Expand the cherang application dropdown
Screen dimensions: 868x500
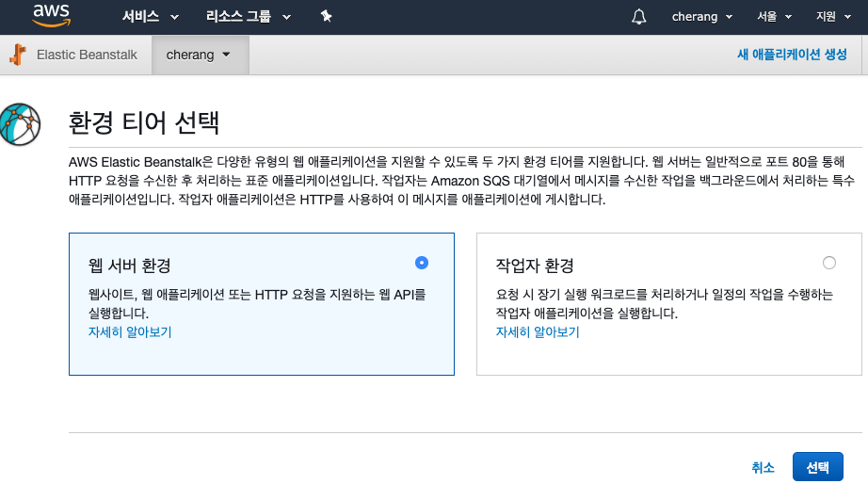tap(201, 55)
